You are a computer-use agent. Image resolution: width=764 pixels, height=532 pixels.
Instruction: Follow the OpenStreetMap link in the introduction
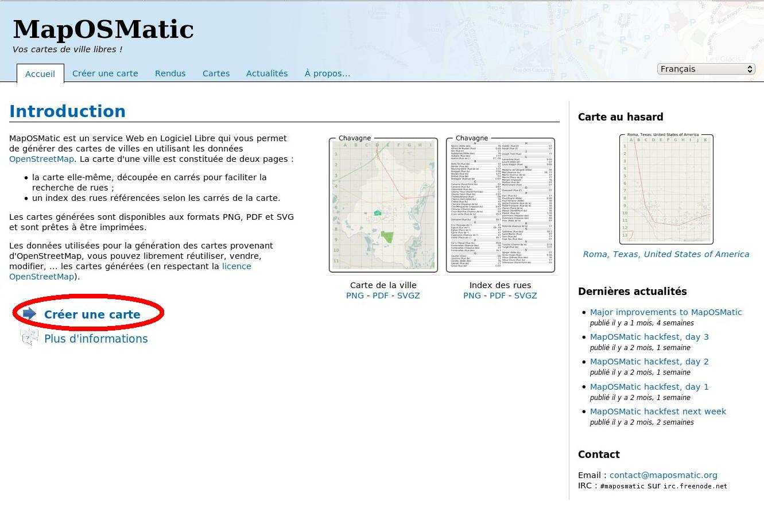point(41,159)
